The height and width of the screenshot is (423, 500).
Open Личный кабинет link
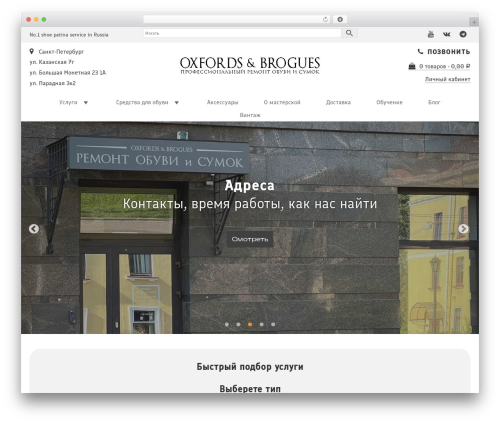pos(448,79)
